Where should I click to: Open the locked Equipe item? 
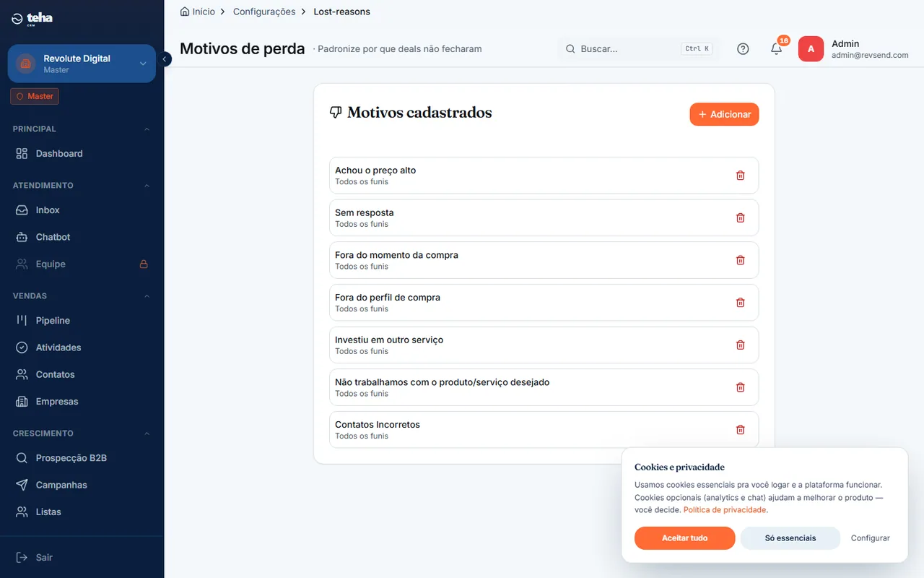(82, 264)
